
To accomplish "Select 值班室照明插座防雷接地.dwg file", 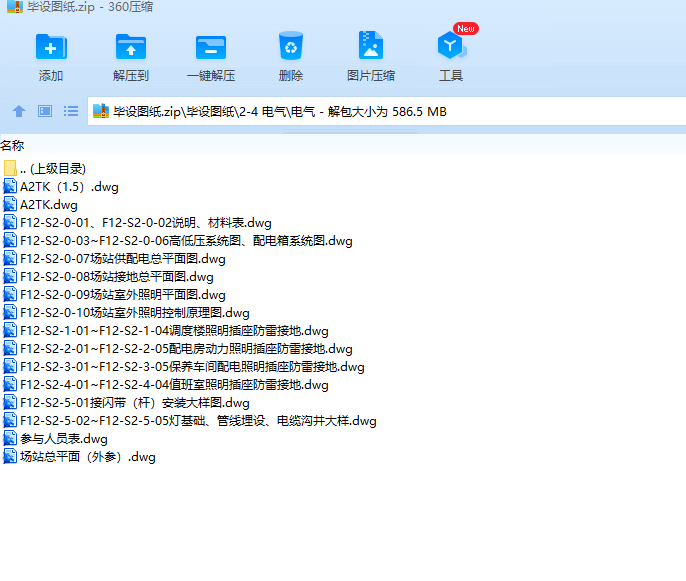I will coord(174,385).
